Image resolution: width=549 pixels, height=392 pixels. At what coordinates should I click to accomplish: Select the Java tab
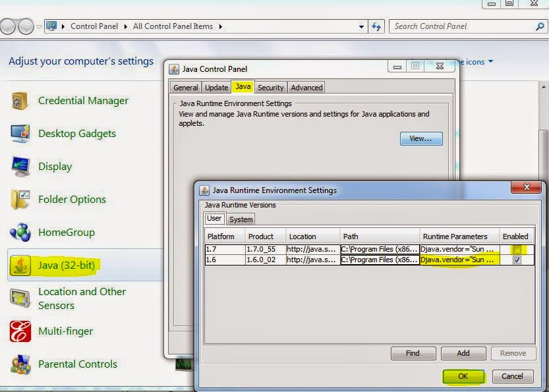coord(243,86)
